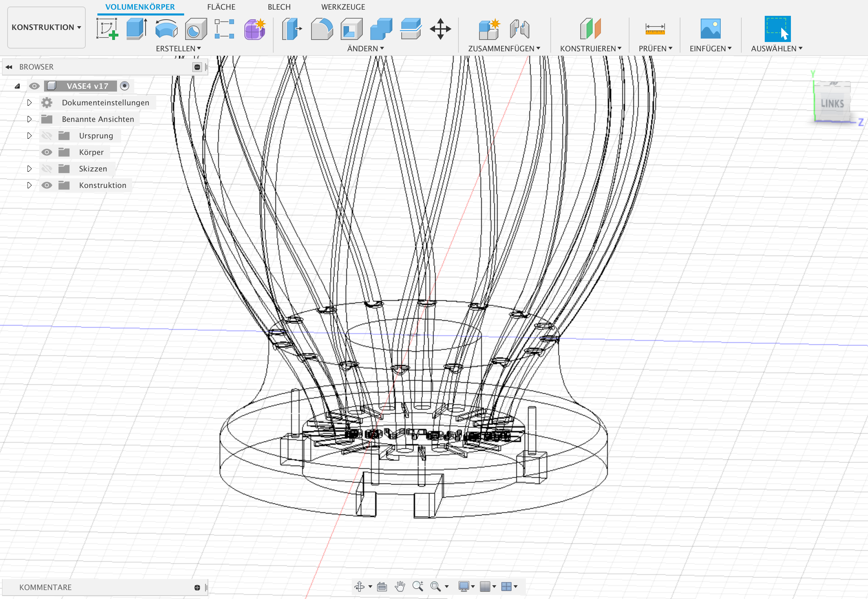868x599 pixels.
Task: Open the Create Form purple icon
Action: pos(255,29)
